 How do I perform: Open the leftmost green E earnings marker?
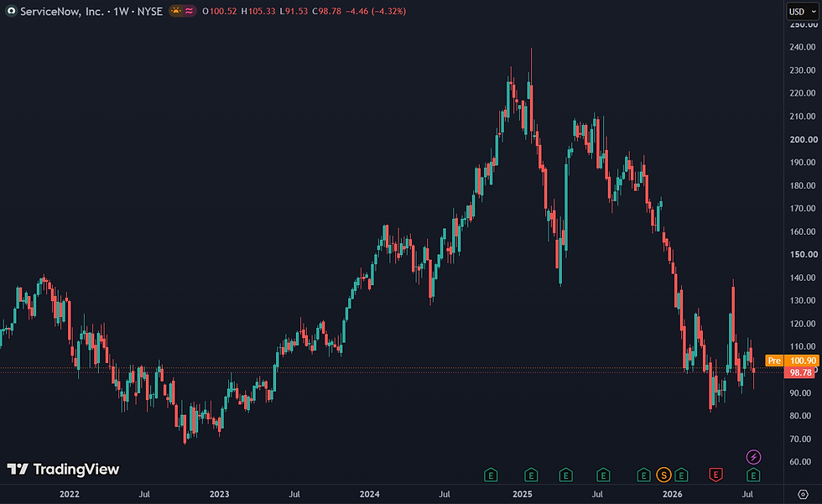coord(490,475)
